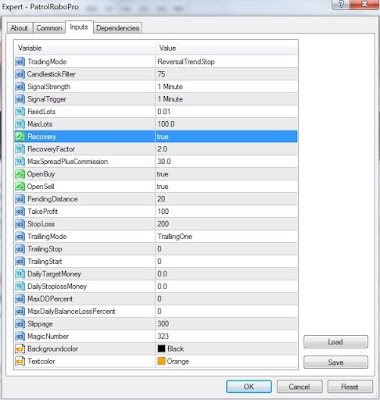Open the TradingMode ReversalTrendStop value list

[226, 62]
